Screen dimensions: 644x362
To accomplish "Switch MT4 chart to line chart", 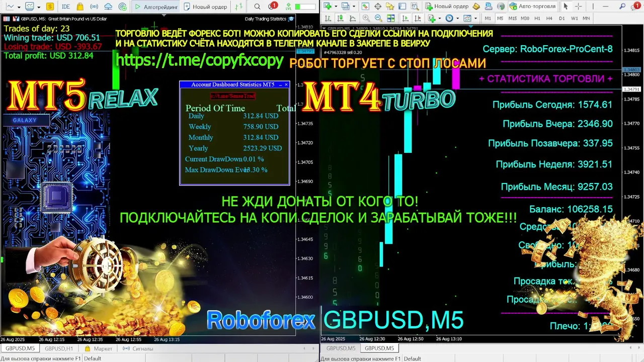I will click(352, 18).
